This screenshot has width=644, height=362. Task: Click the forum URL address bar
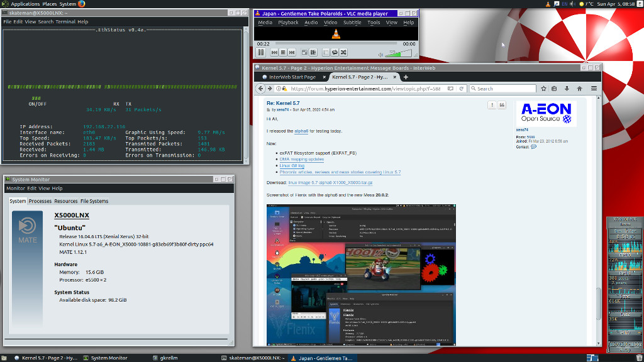click(365, 89)
